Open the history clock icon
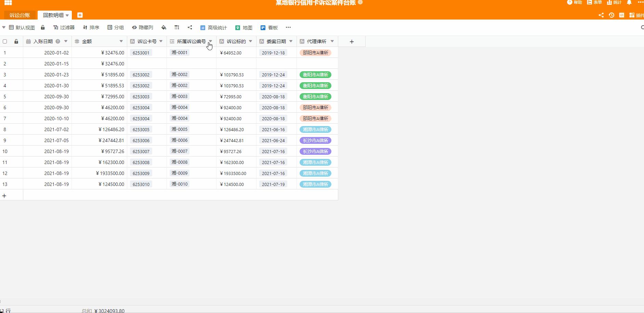Image resolution: width=644 pixels, height=313 pixels. pyautogui.click(x=612, y=15)
